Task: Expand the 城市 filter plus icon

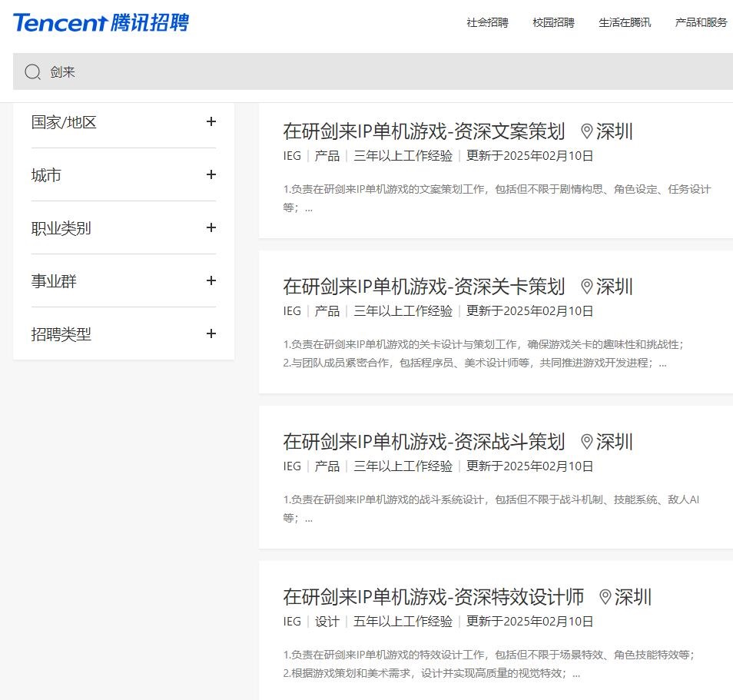Action: click(x=211, y=174)
